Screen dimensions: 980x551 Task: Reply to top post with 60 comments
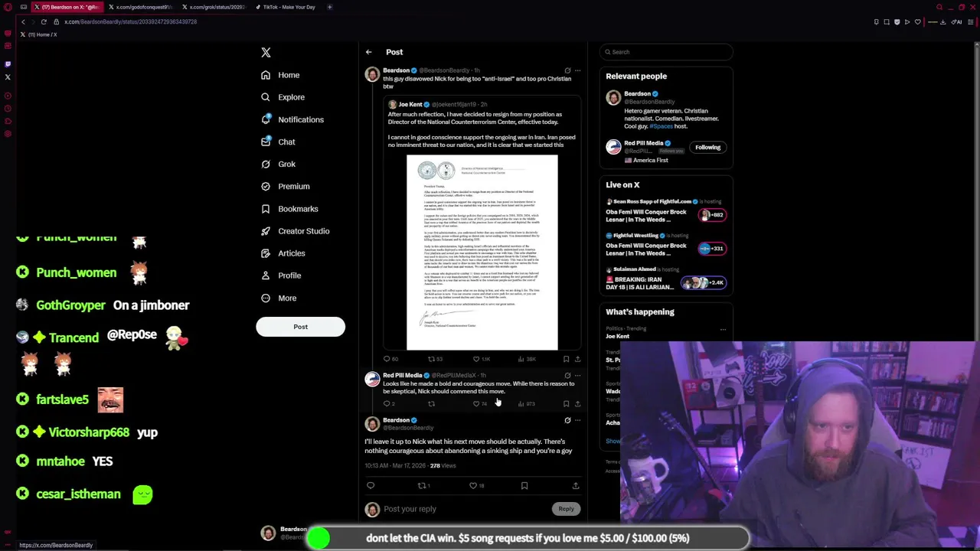pos(390,358)
